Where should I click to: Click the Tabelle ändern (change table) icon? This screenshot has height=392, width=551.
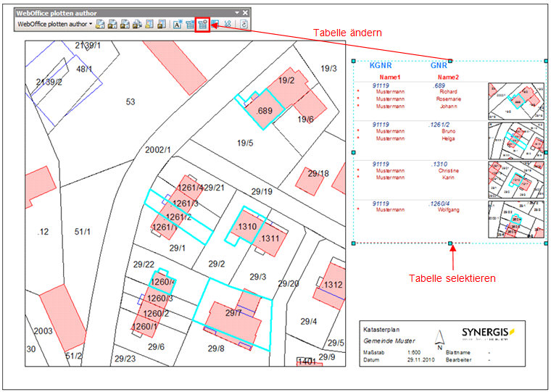tap(202, 24)
